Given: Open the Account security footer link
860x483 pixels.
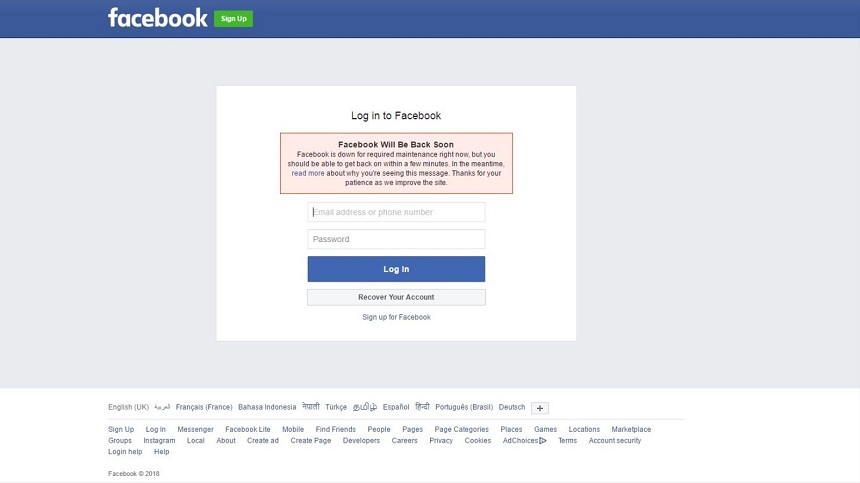Looking at the screenshot, I should click(x=615, y=441).
